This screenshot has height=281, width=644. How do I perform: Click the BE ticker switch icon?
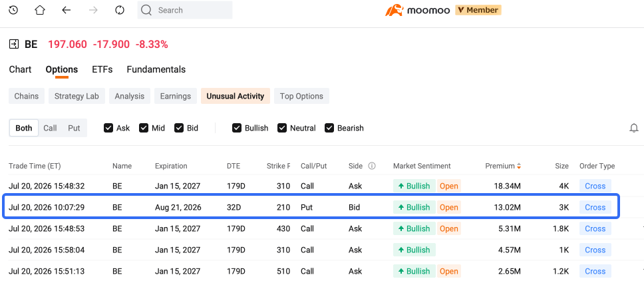13,44
